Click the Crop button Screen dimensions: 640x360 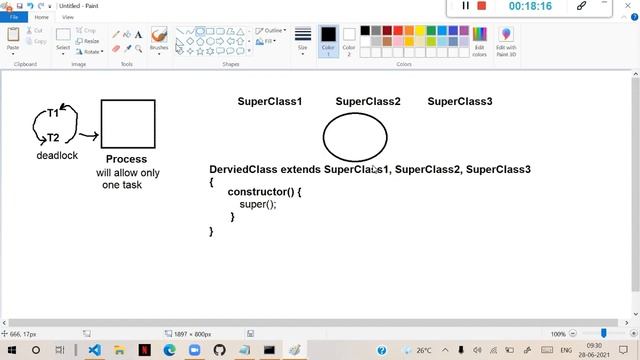point(86,31)
